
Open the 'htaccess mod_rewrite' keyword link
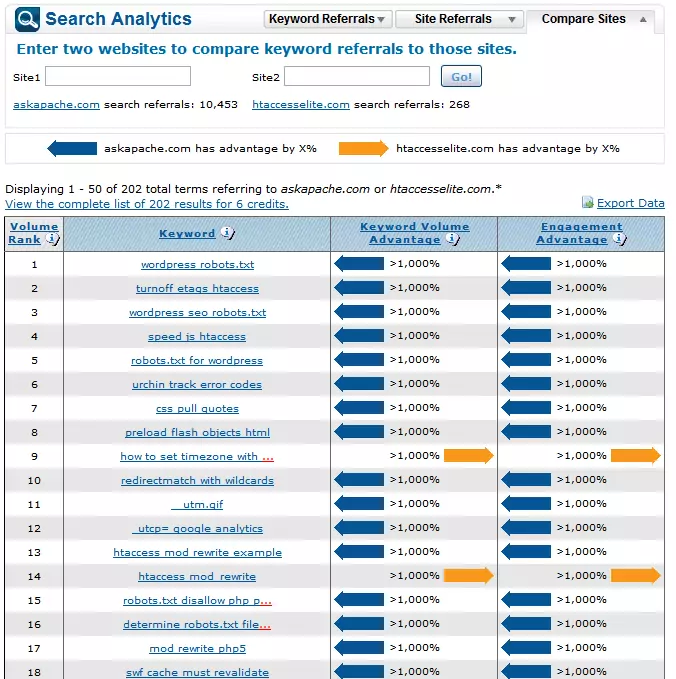coord(197,577)
